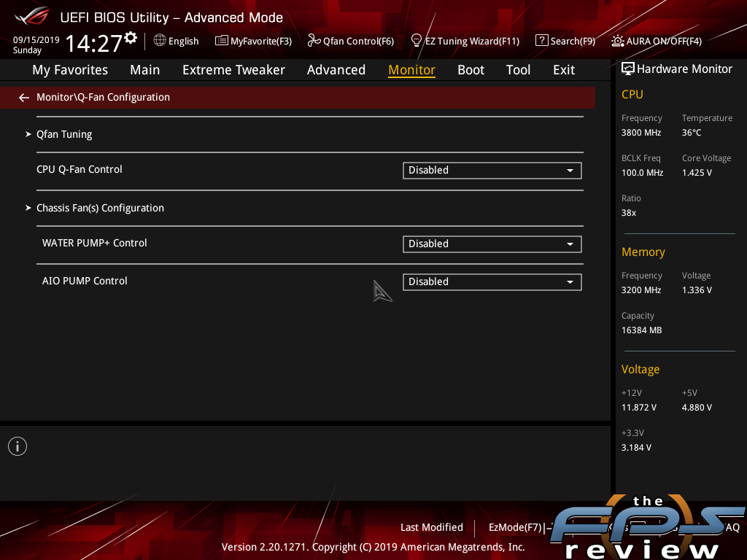747x560 pixels.
Task: Click the 09/15/2019 date
Action: click(x=36, y=40)
